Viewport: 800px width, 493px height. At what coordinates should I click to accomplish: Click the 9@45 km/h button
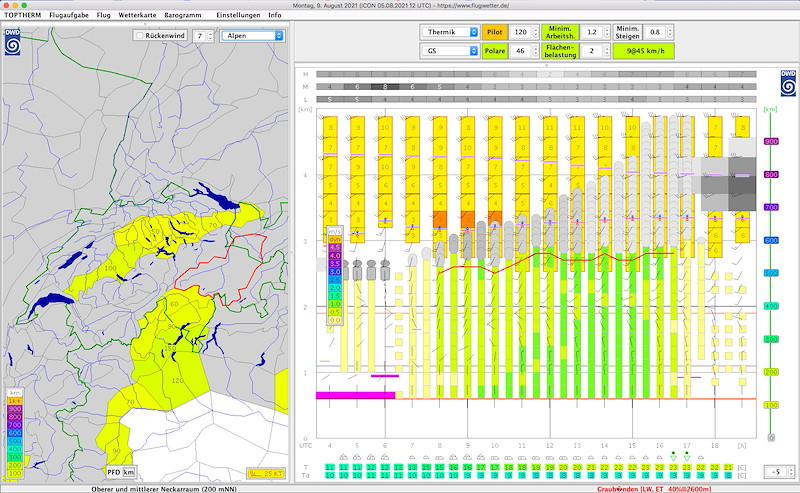(643, 51)
